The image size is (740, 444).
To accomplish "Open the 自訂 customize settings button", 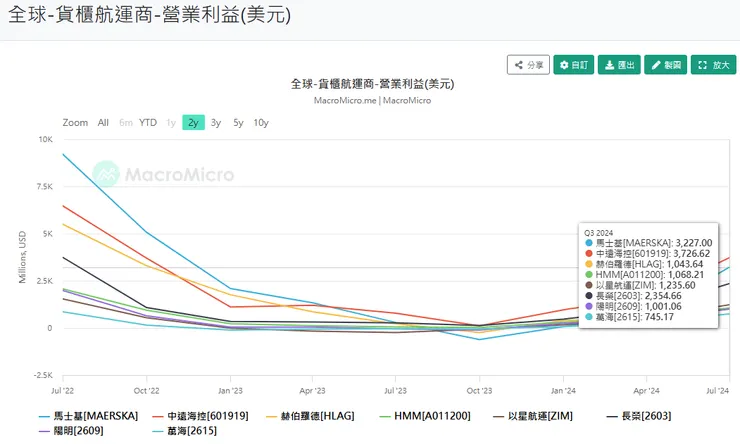I will tap(573, 65).
